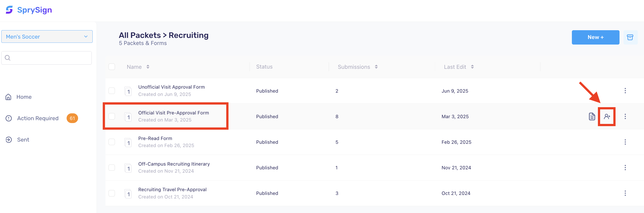Open the Pre-Read Form
Screen dimensions: 644x213
155,138
